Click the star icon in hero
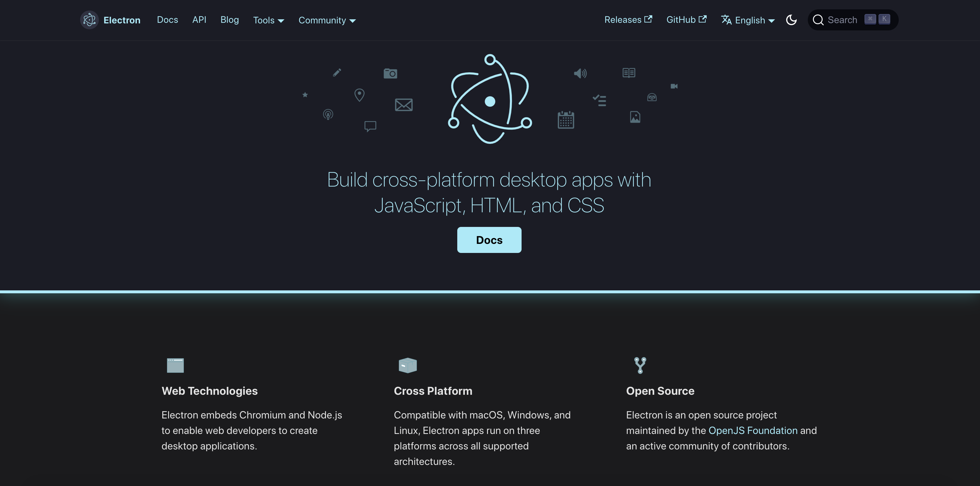980x486 pixels. [305, 94]
